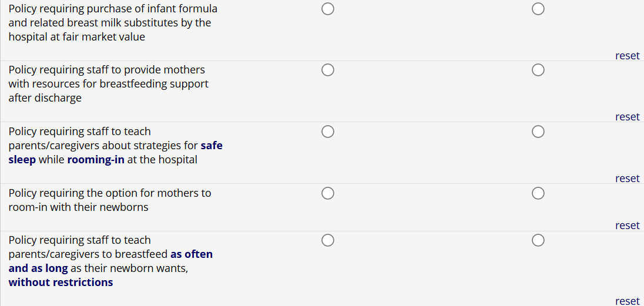Screen dimensions: 644x306
Task: Select left radio for infant formula purchase policy
Action: pyautogui.click(x=328, y=9)
